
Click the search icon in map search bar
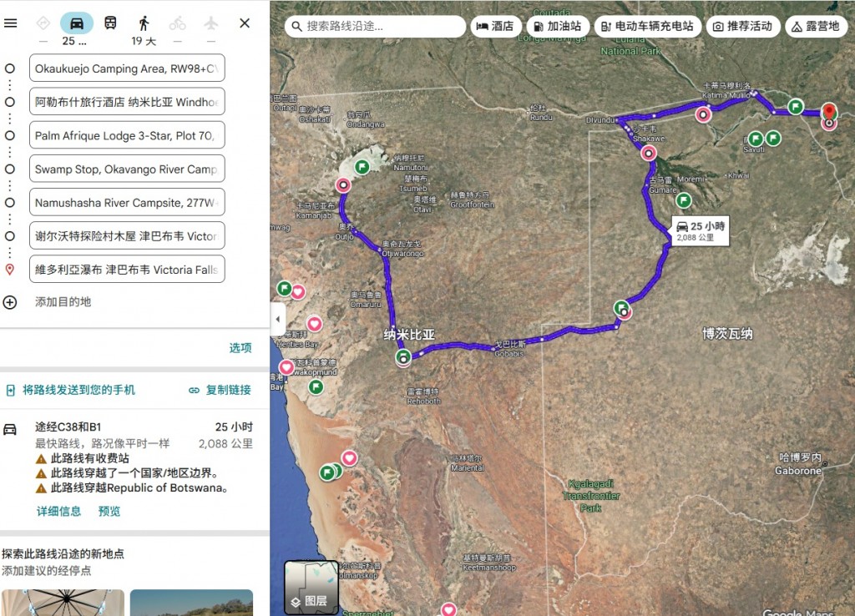tap(296, 26)
